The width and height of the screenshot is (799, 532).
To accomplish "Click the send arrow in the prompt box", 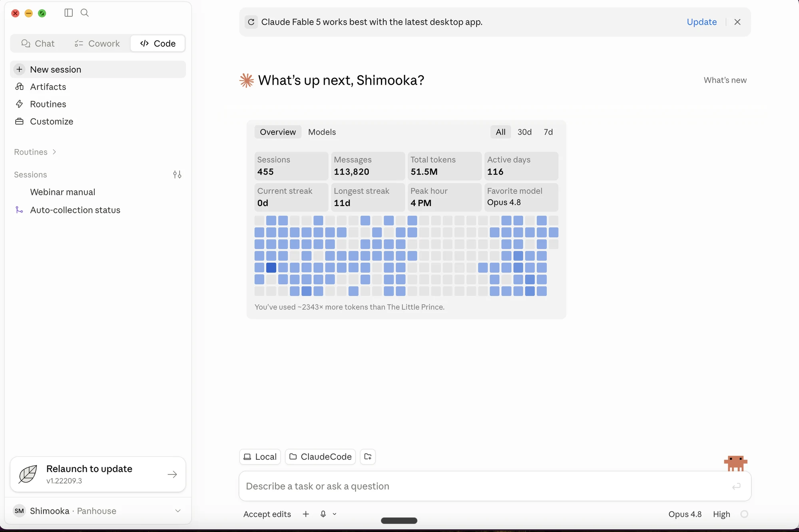I will click(x=736, y=486).
